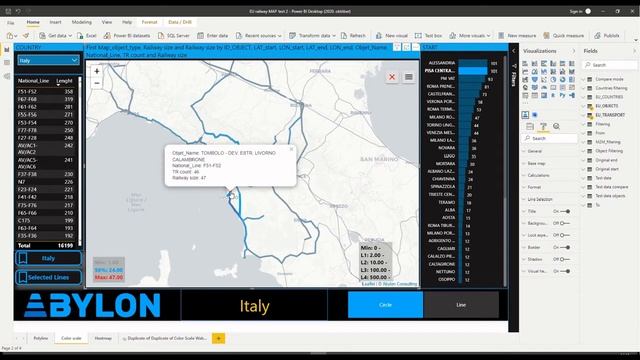Toggle the Lock aspect switch
Viewport: 640px width, 360px height.
(x=564, y=235)
